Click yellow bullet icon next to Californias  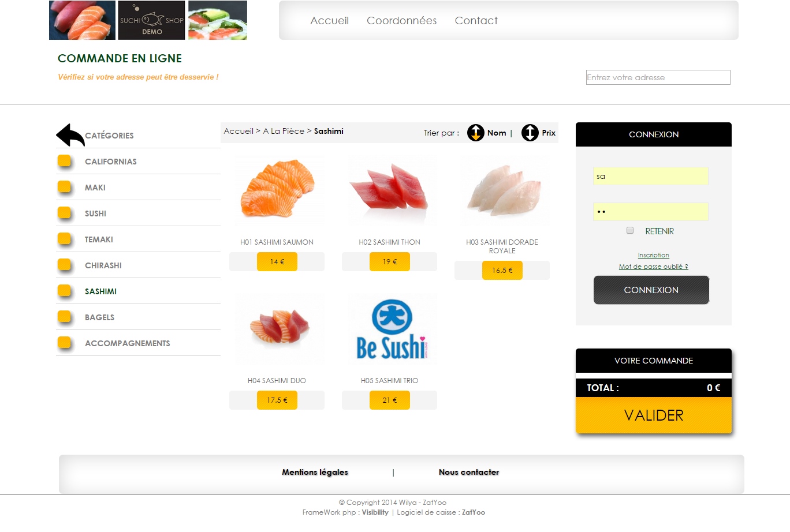pyautogui.click(x=64, y=161)
